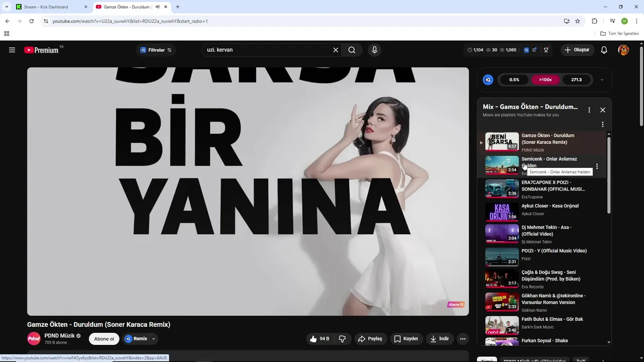Open the account avatar menu
The height and width of the screenshot is (362, 644).
point(623,50)
